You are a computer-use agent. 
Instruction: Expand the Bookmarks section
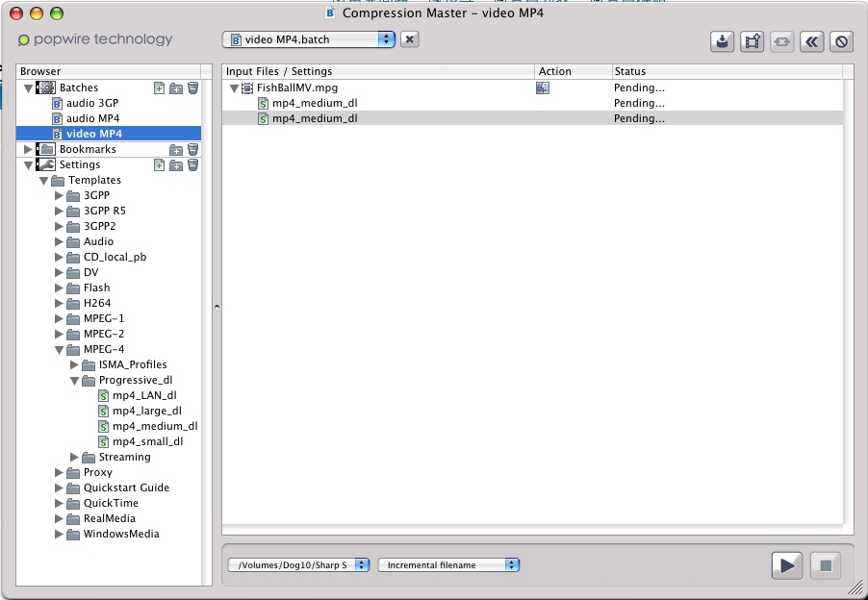click(28, 149)
